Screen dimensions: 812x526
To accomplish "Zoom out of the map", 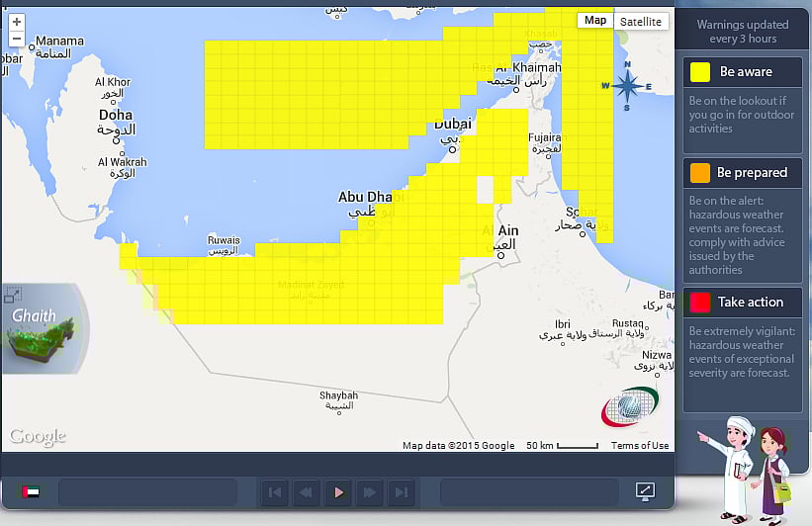I will (16, 40).
